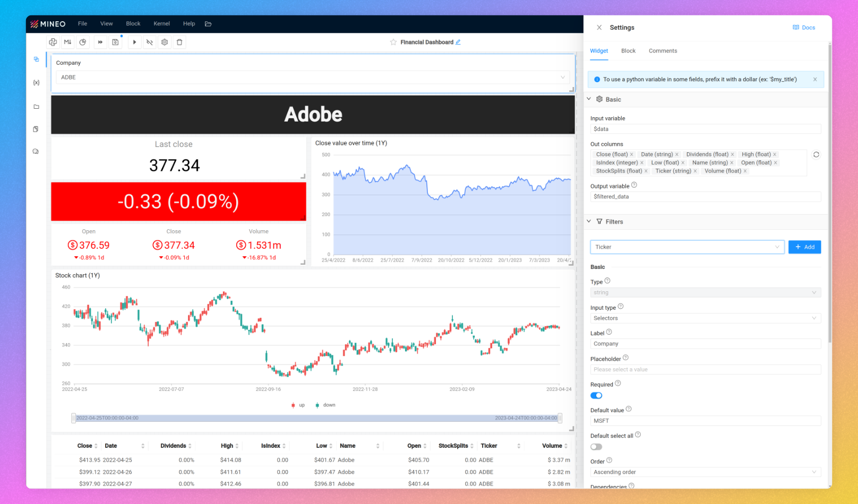Image resolution: width=858 pixels, height=504 pixels.
Task: Open the Ticker filter dropdown
Action: point(687,247)
